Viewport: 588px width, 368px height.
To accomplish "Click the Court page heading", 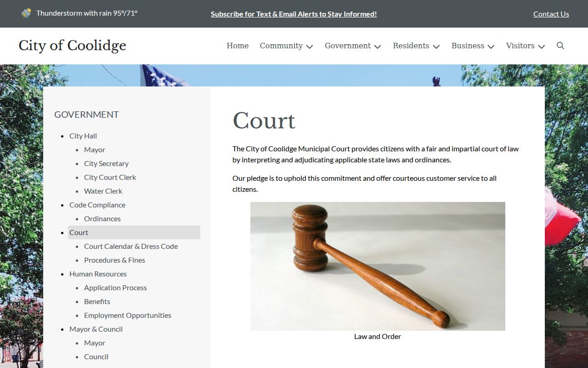I will point(264,121).
